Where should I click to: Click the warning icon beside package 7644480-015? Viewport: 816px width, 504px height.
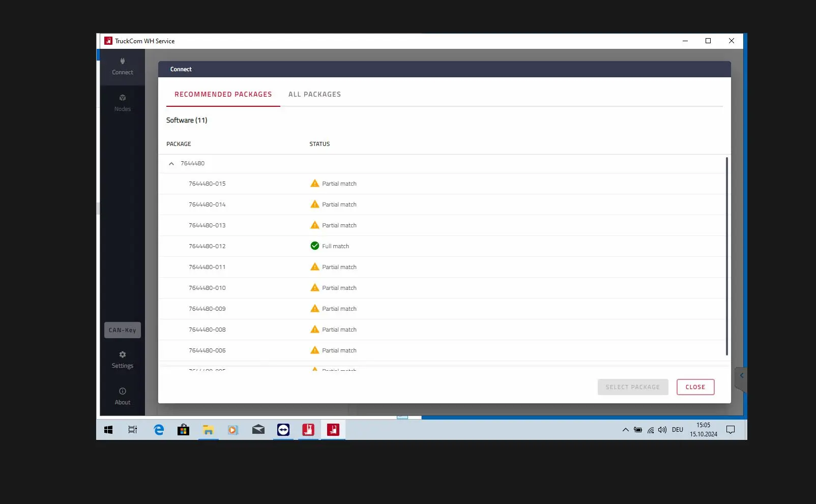point(315,183)
